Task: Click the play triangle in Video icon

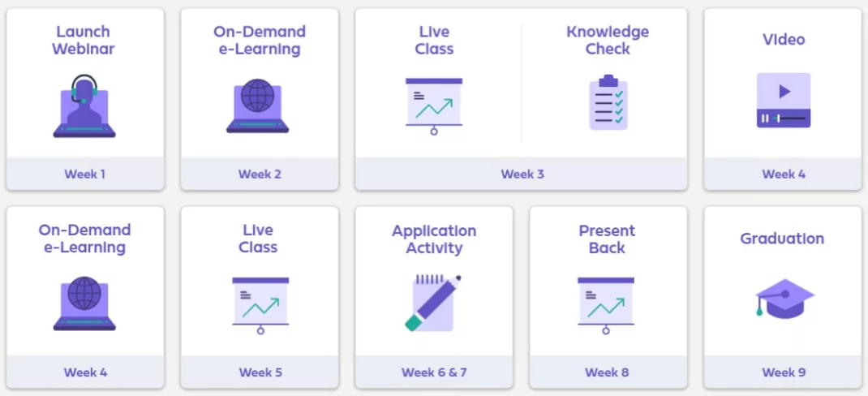Action: (784, 92)
